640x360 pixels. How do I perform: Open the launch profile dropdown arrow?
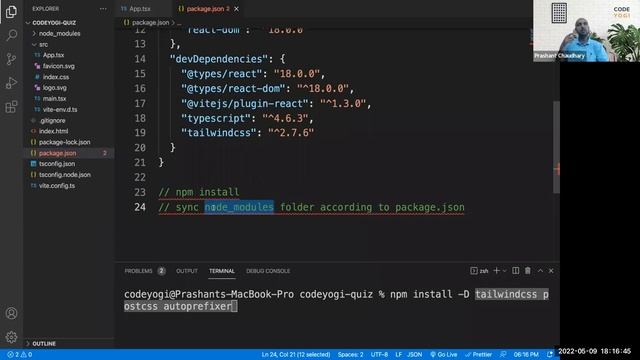(x=505, y=271)
